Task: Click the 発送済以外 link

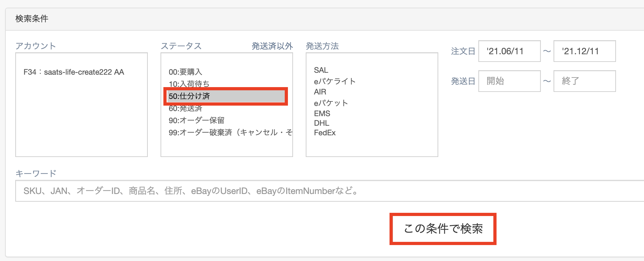Action: point(272,46)
